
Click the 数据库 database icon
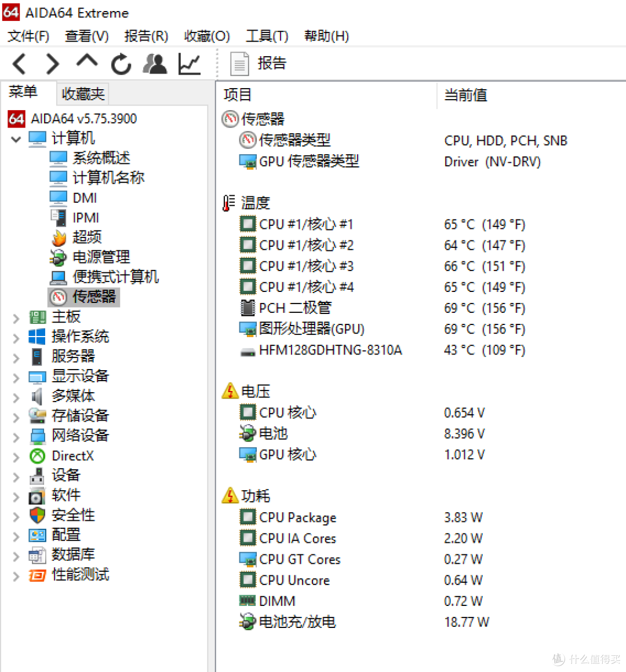click(37, 556)
